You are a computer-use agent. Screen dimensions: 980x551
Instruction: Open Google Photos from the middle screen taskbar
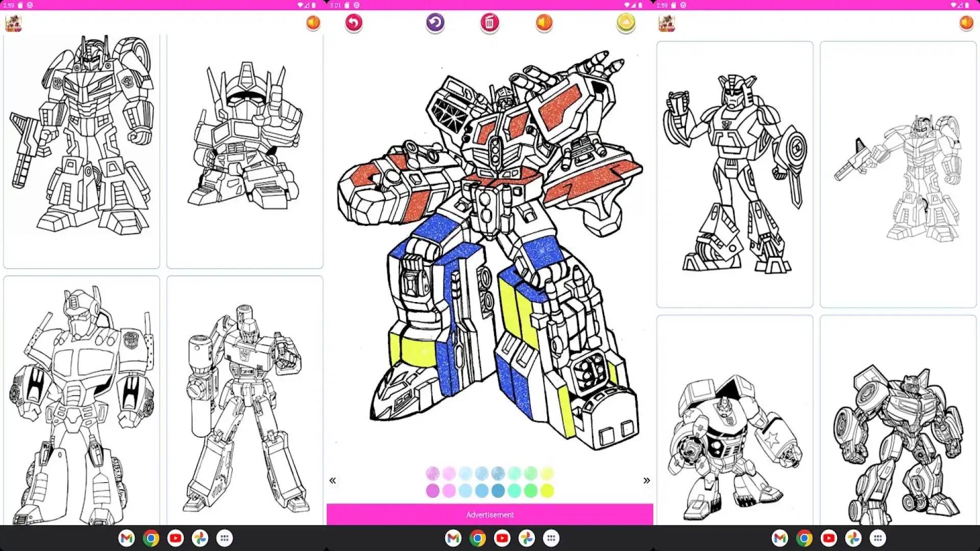527,538
